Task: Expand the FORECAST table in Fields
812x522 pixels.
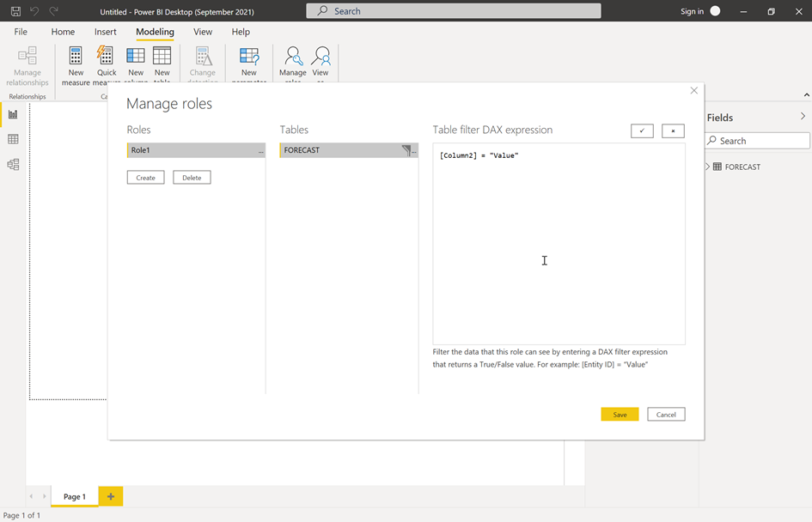Action: tap(706, 166)
